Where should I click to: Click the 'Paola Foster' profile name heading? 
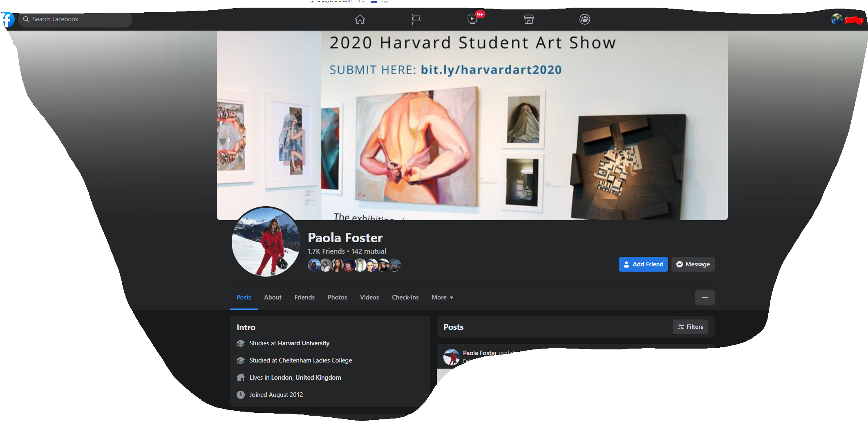click(x=345, y=238)
